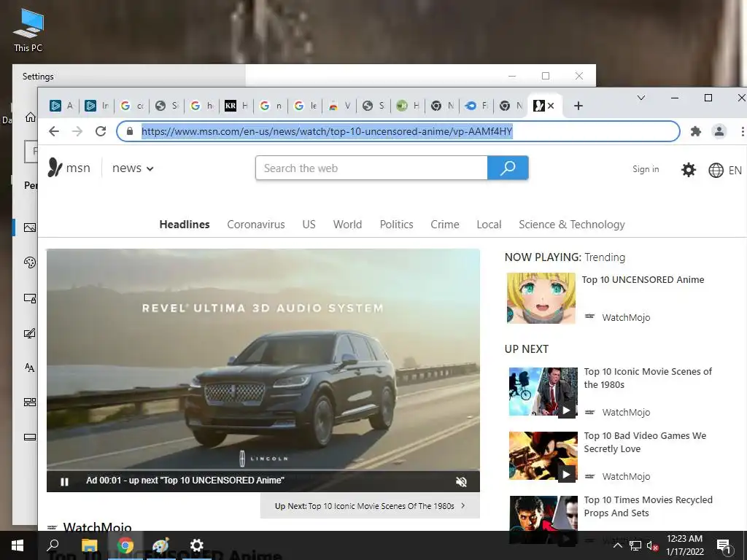Submit the search with the magnifier button

[508, 168]
